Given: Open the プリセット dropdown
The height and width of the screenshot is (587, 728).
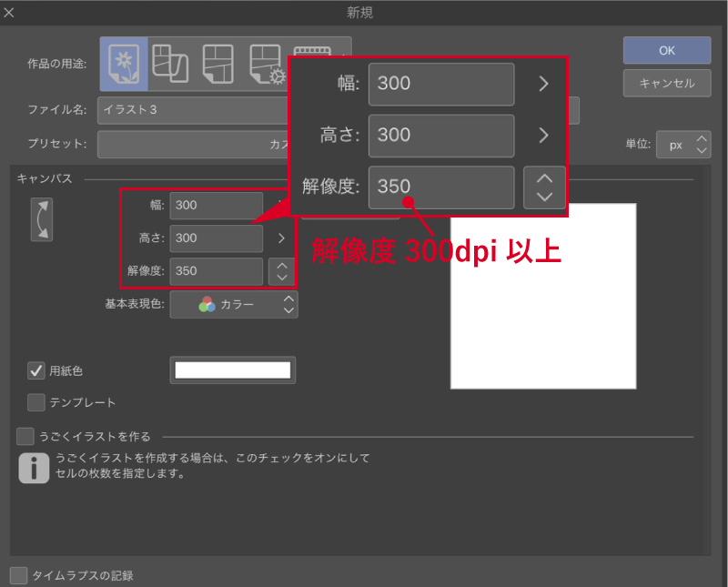Looking at the screenshot, I should tap(191, 144).
